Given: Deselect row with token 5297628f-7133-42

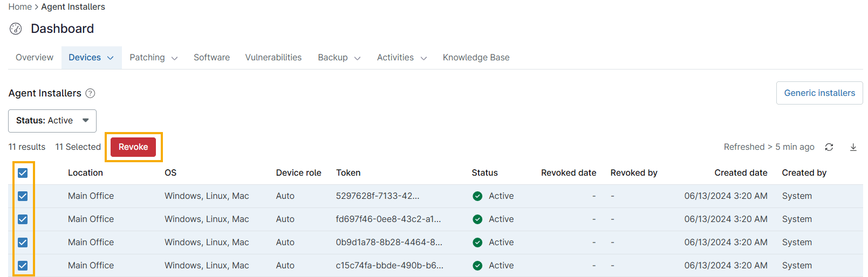Looking at the screenshot, I should pyautogui.click(x=23, y=196).
